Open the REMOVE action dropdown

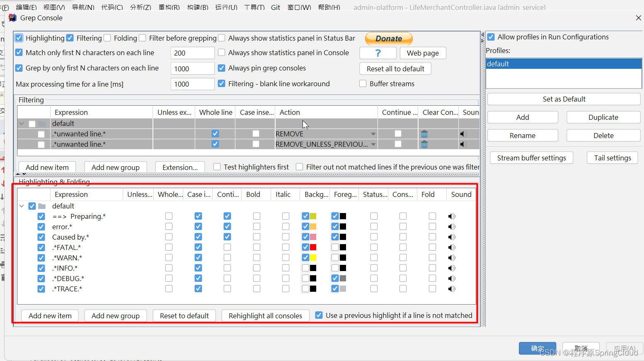(x=373, y=134)
